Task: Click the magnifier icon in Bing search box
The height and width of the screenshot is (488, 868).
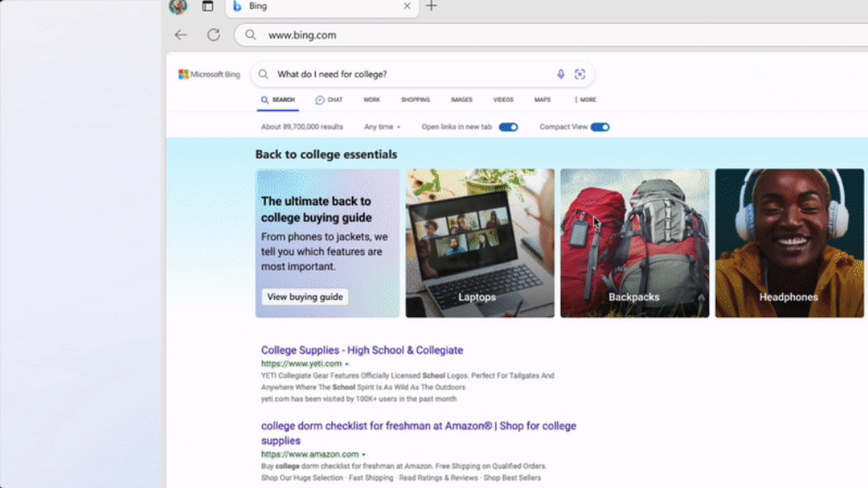Action: 264,74
